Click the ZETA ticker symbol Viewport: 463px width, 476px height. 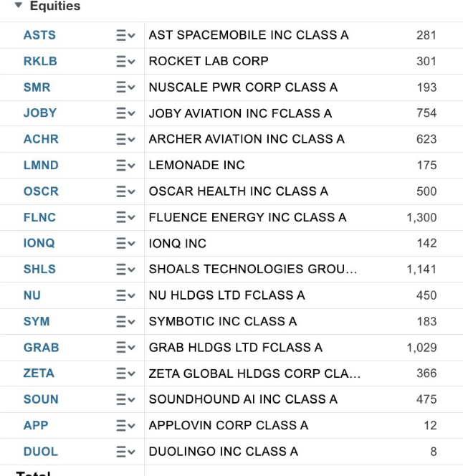tap(39, 373)
